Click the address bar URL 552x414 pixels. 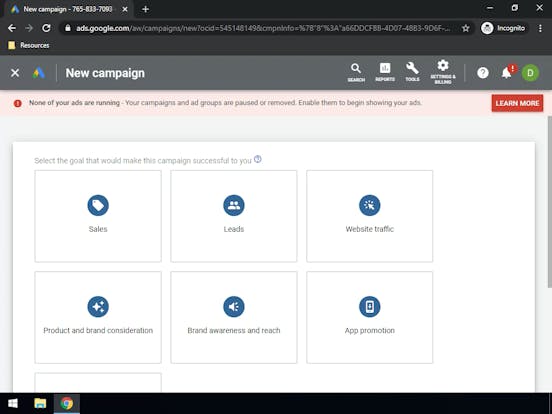(263, 28)
